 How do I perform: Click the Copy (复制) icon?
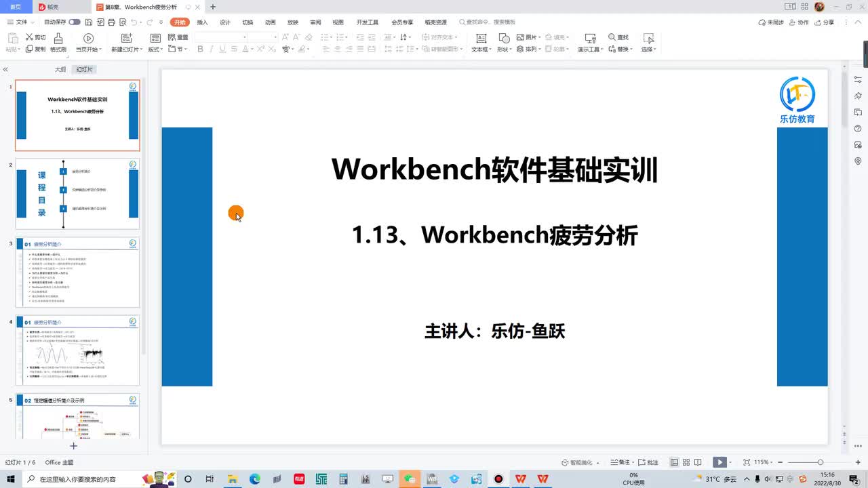(29, 49)
